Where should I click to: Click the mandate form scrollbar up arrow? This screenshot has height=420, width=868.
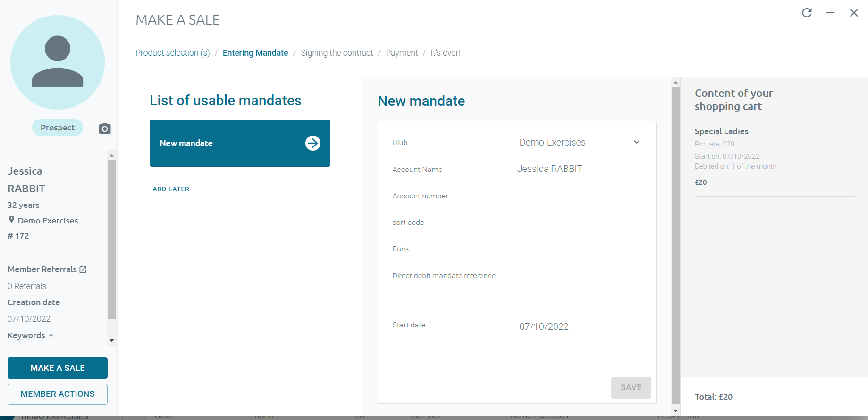[675, 83]
